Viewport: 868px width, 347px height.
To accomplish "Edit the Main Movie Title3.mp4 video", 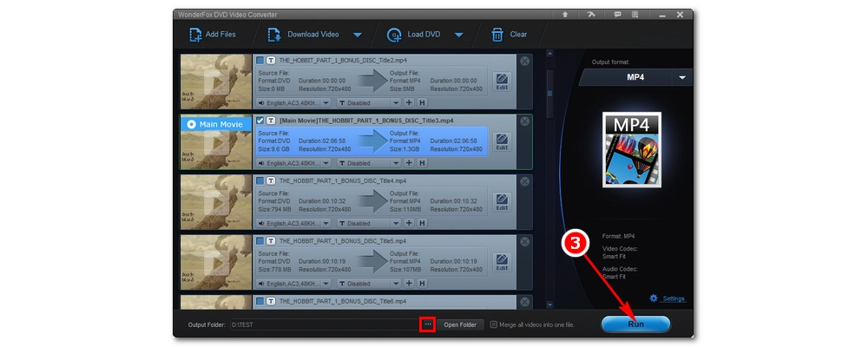I will (502, 142).
